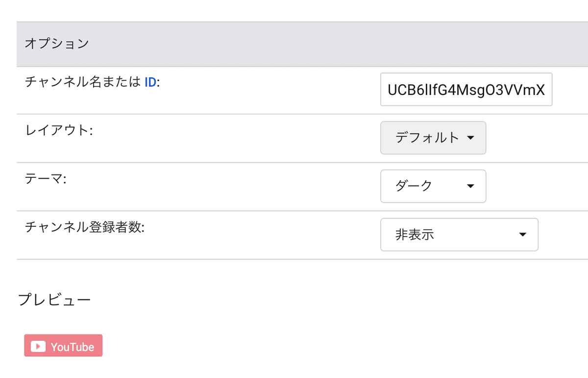Click the チャンネル名または ID row label
This screenshot has height=378, width=588.
[91, 82]
